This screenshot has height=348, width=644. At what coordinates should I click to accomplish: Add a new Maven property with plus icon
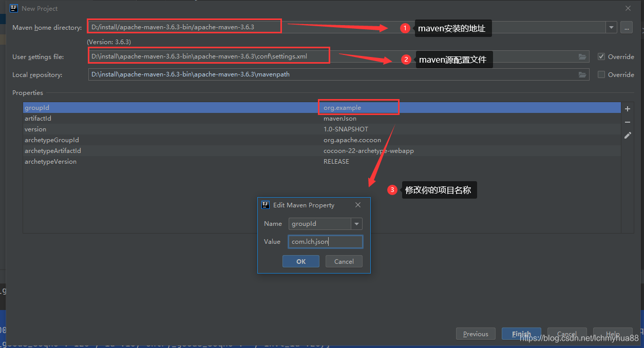click(x=627, y=109)
